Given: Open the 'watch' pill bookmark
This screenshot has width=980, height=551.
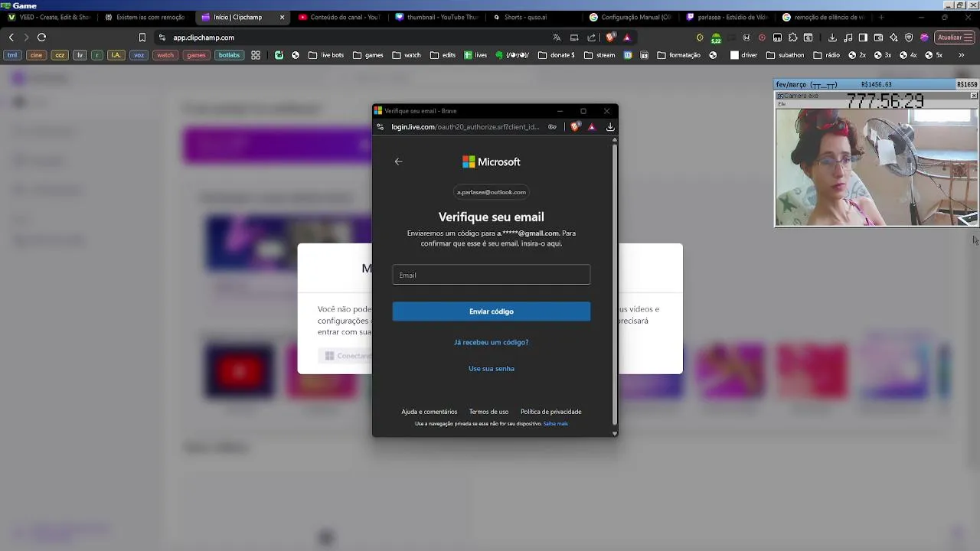Looking at the screenshot, I should (165, 55).
